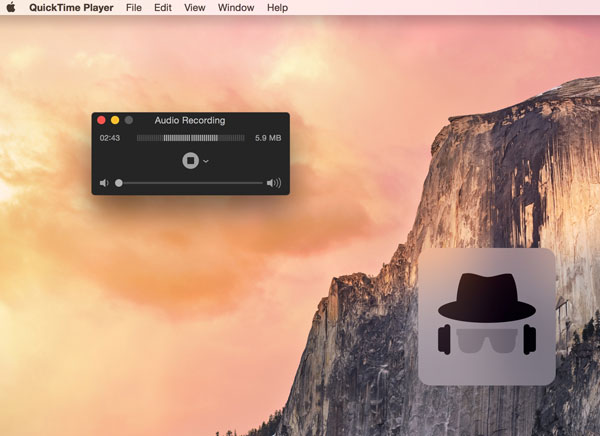Image resolution: width=600 pixels, height=436 pixels.
Task: Click the low volume speaker icon
Action: [x=104, y=183]
